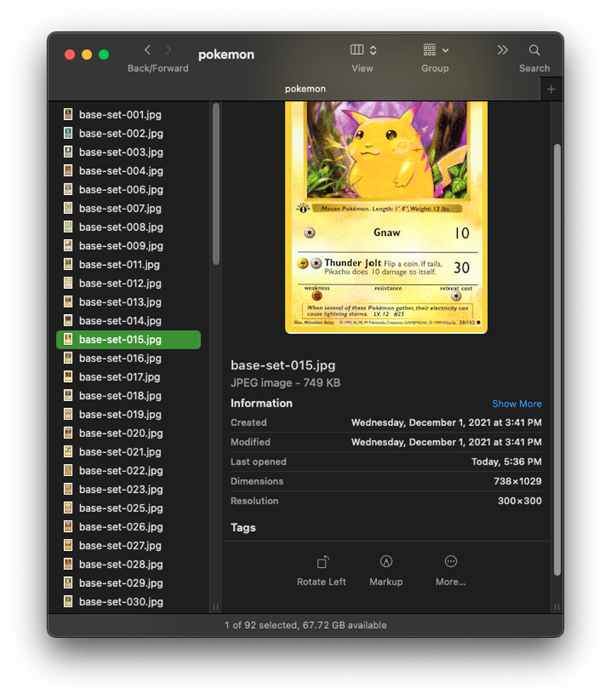Click the Last opened value Today, 5:36 PM

click(506, 462)
